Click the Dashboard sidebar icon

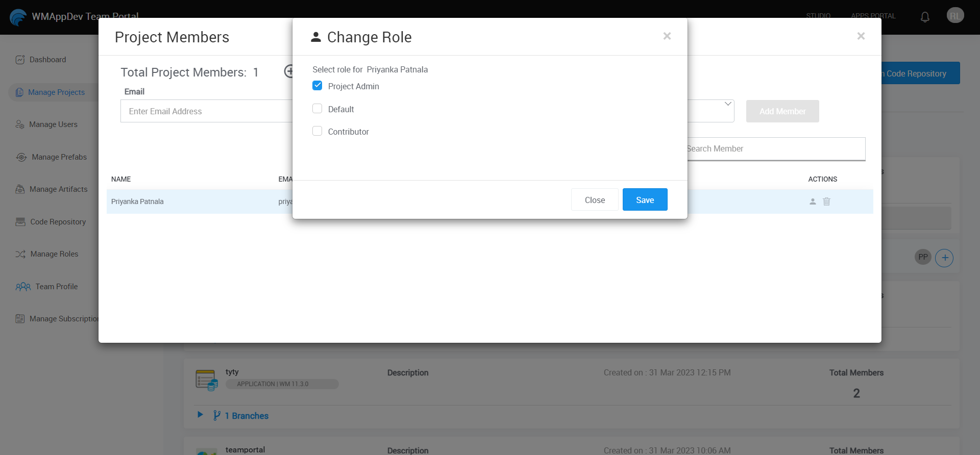coord(20,60)
